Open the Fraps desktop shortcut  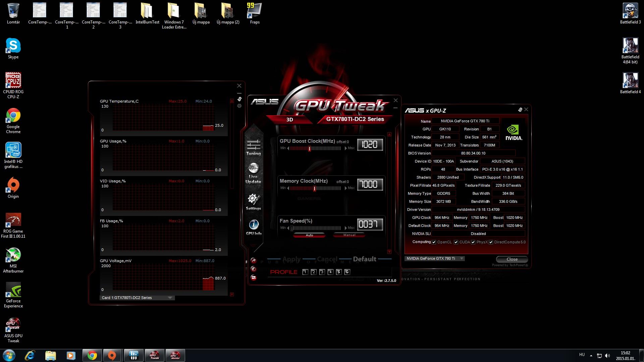pyautogui.click(x=255, y=13)
